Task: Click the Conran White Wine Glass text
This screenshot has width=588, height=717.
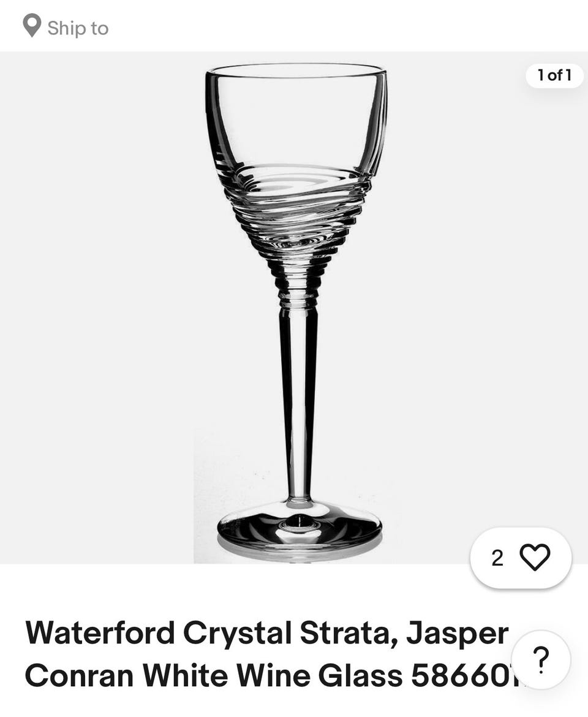Action: point(214,675)
